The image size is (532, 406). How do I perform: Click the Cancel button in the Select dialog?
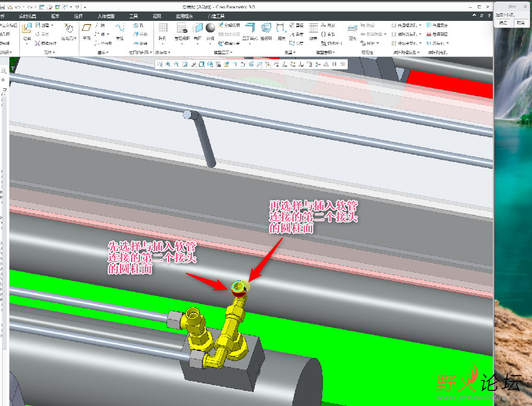coord(521,23)
